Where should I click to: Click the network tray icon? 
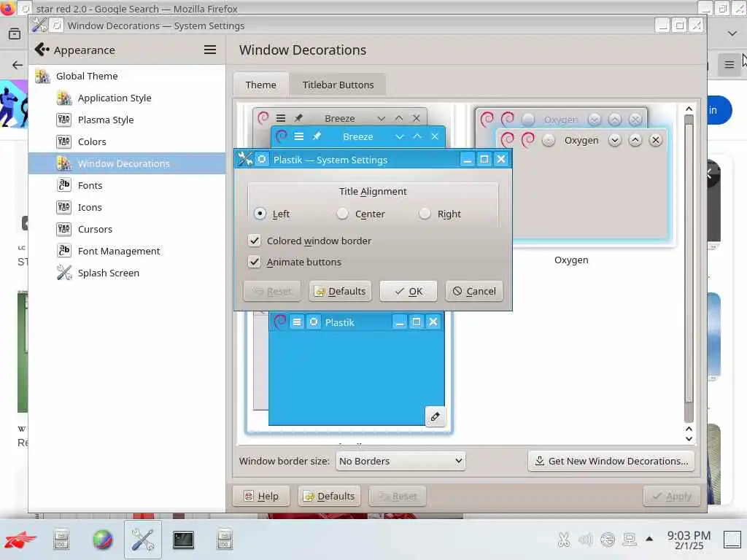point(630,540)
